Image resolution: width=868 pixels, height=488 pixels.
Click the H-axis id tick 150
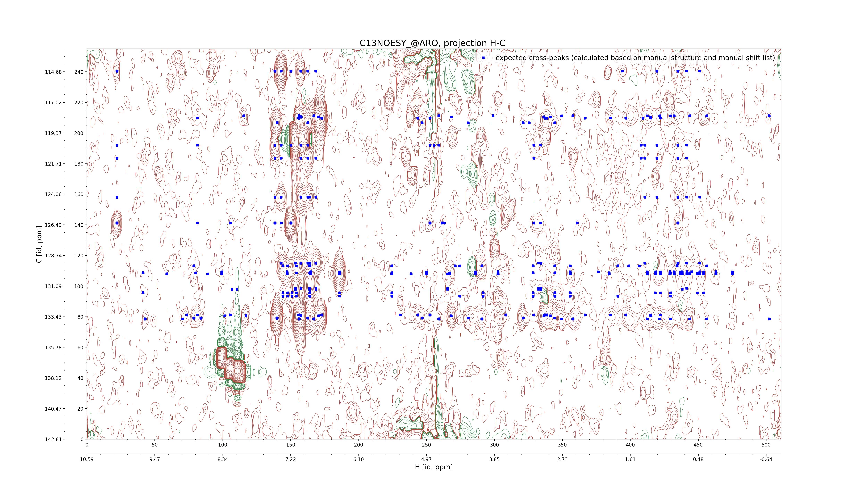point(290,445)
